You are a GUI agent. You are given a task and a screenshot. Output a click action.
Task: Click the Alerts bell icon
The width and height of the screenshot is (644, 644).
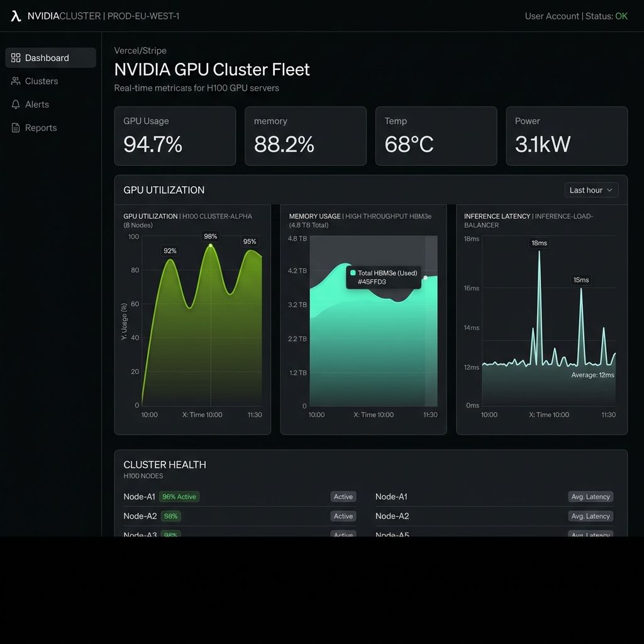(x=16, y=104)
